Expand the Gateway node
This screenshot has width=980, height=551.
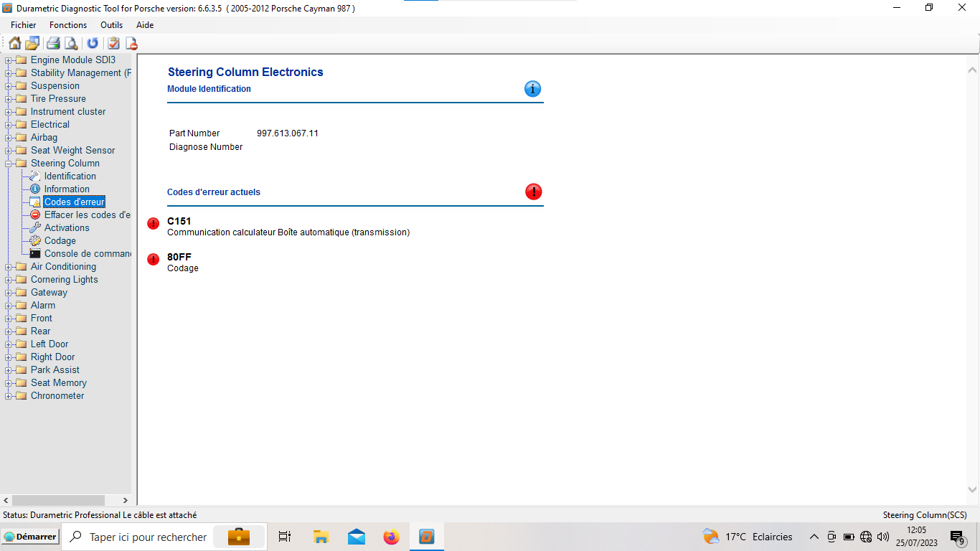pyautogui.click(x=9, y=293)
